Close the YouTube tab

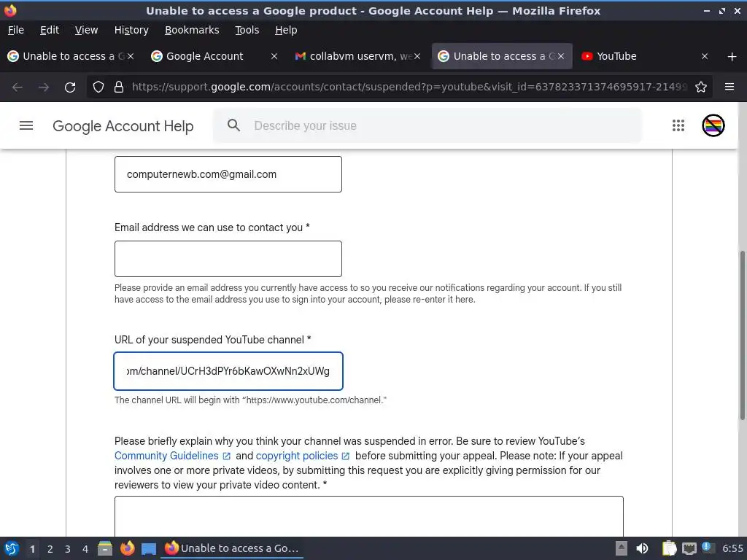705,56
